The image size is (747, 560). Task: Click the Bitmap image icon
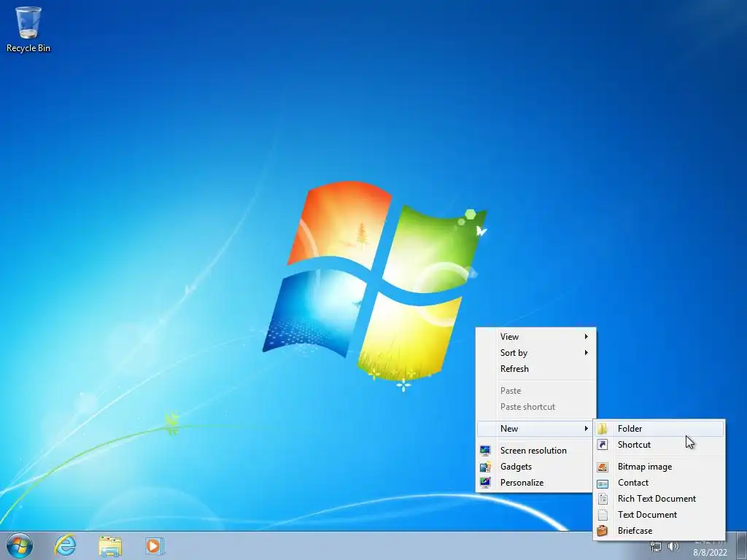[603, 467]
